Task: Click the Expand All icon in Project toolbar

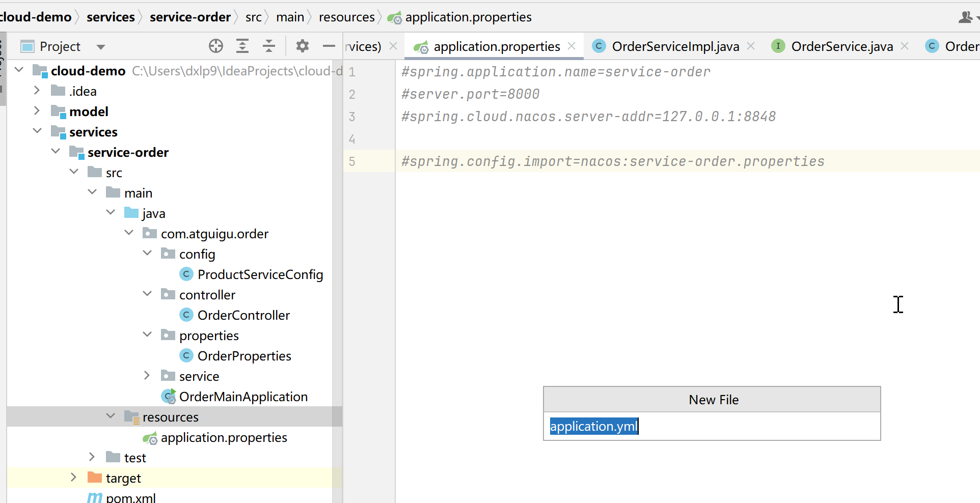Action: tap(242, 46)
